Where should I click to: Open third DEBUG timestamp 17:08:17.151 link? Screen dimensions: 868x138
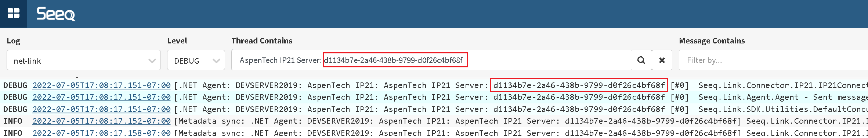pyautogui.click(x=101, y=109)
